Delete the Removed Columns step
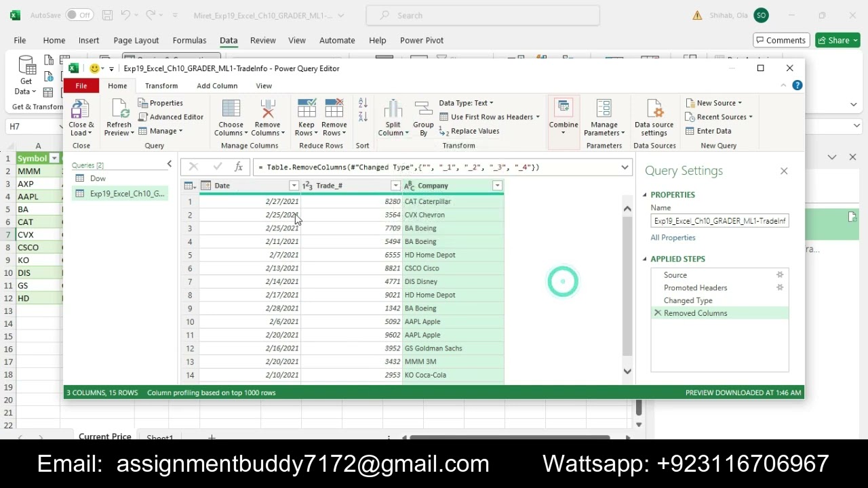This screenshot has height=488, width=868. (x=658, y=313)
